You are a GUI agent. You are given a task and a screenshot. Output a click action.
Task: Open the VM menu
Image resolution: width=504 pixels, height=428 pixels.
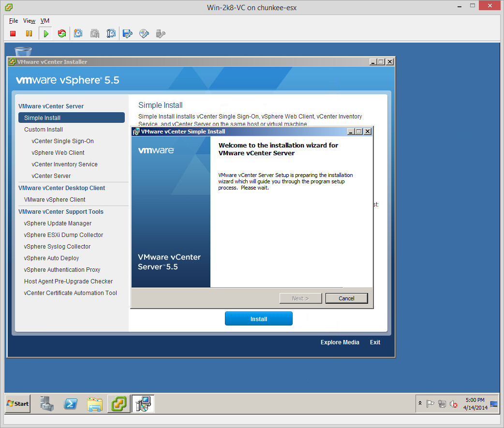[44, 21]
